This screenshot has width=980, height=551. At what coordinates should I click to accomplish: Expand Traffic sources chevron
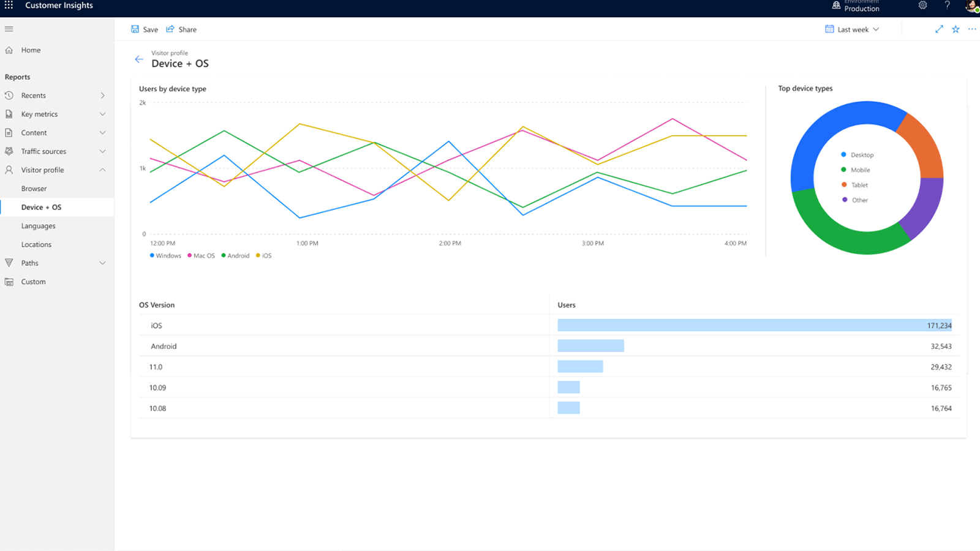(x=102, y=151)
